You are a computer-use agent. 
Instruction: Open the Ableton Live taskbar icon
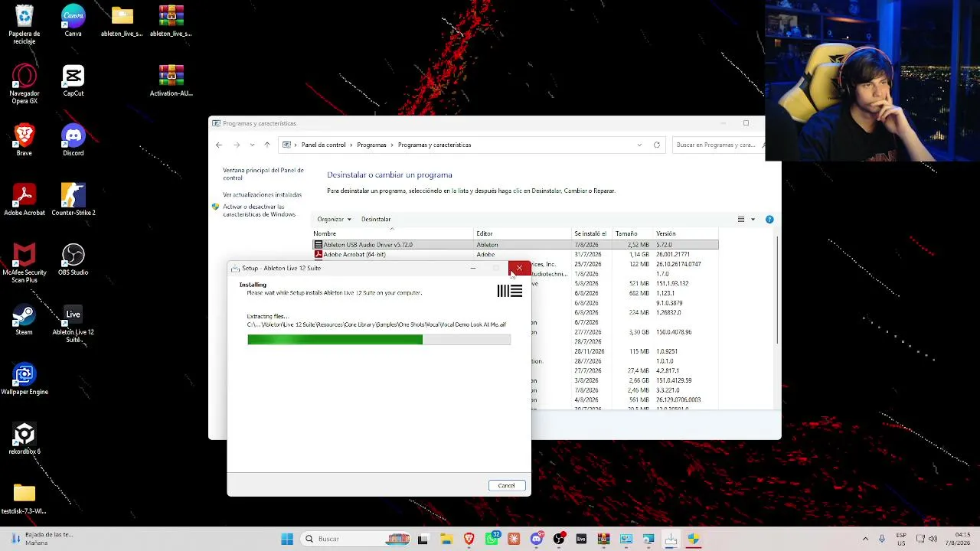pyautogui.click(x=581, y=539)
